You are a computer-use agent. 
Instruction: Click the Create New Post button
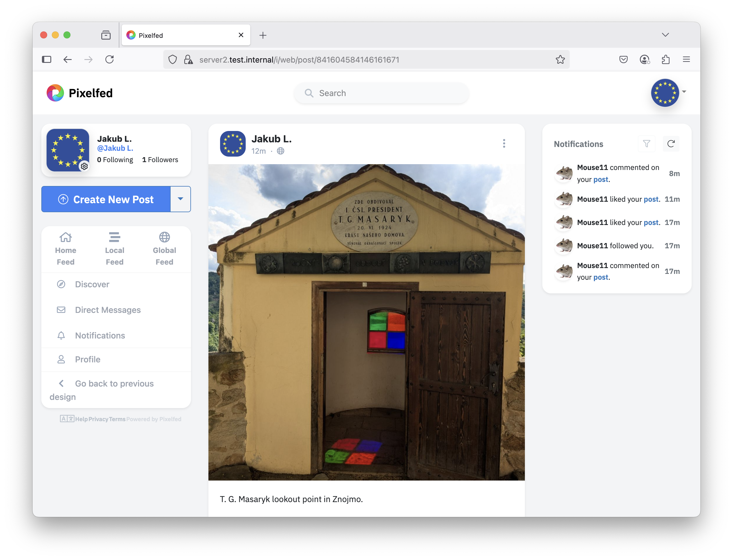(106, 199)
